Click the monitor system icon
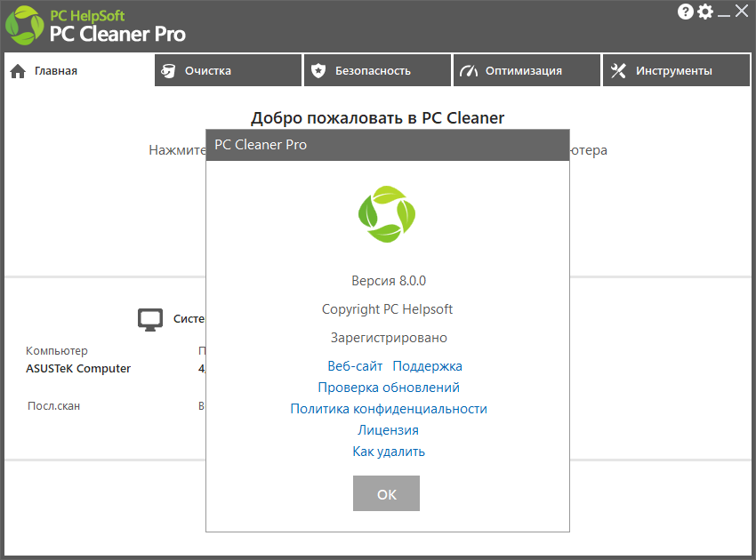This screenshot has height=560, width=756. coord(150,320)
